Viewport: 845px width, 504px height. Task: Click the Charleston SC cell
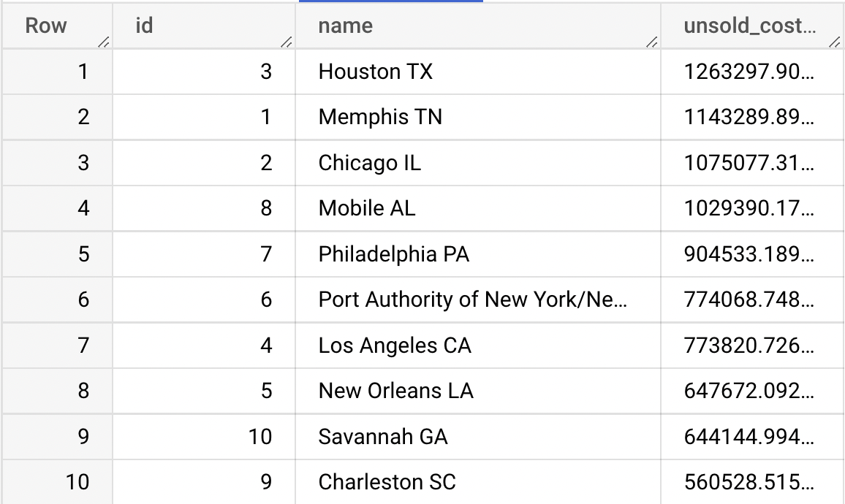pos(387,482)
